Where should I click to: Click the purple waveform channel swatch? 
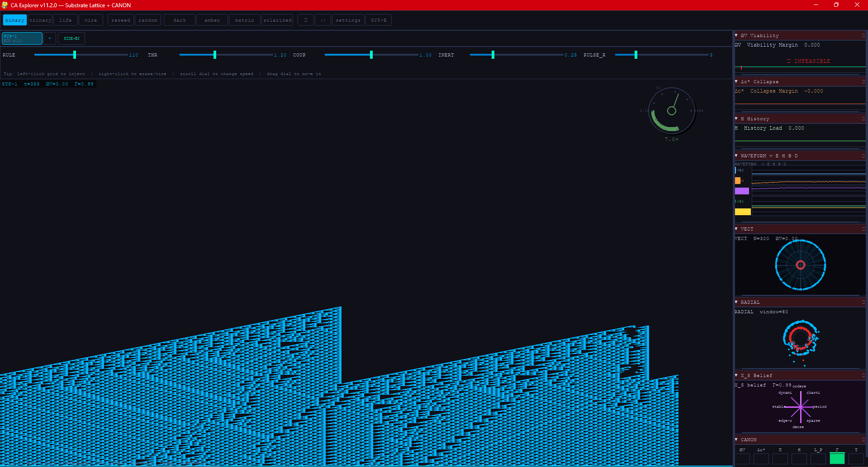click(742, 191)
